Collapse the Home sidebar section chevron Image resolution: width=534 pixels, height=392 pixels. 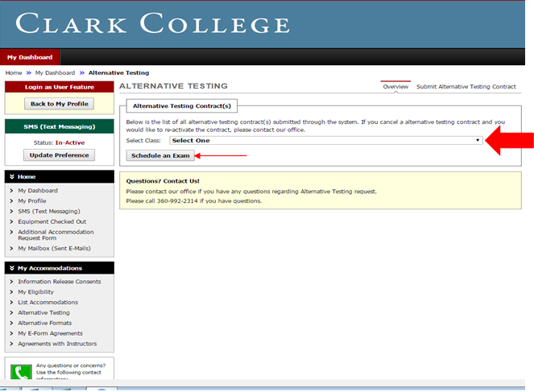[x=12, y=176]
